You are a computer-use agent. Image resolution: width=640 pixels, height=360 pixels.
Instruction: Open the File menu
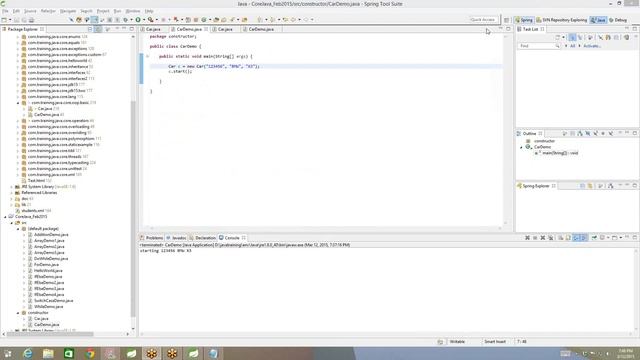(5, 11)
